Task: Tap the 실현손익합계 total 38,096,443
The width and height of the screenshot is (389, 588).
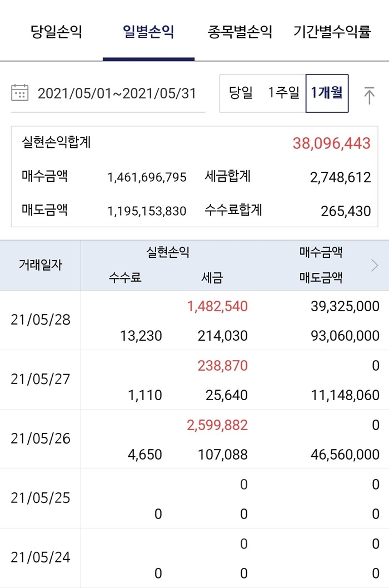Action: tap(332, 143)
